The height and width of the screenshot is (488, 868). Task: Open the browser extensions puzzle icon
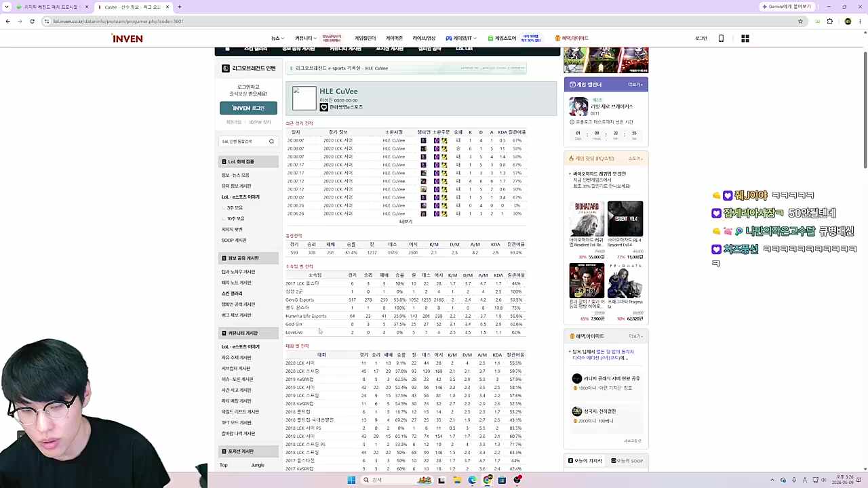829,21
